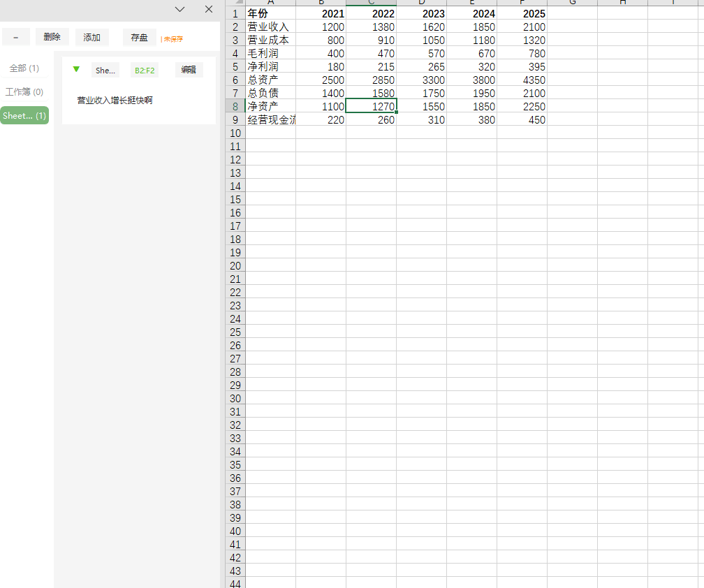Select the green Sheet... (1) tab
Viewport: 704px width, 588px height.
(24, 115)
